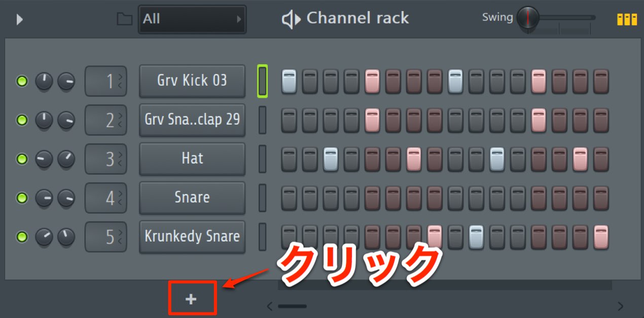This screenshot has height=318, width=644.
Task: Toggle step 16 of Krunkedy Snare
Action: click(x=601, y=236)
